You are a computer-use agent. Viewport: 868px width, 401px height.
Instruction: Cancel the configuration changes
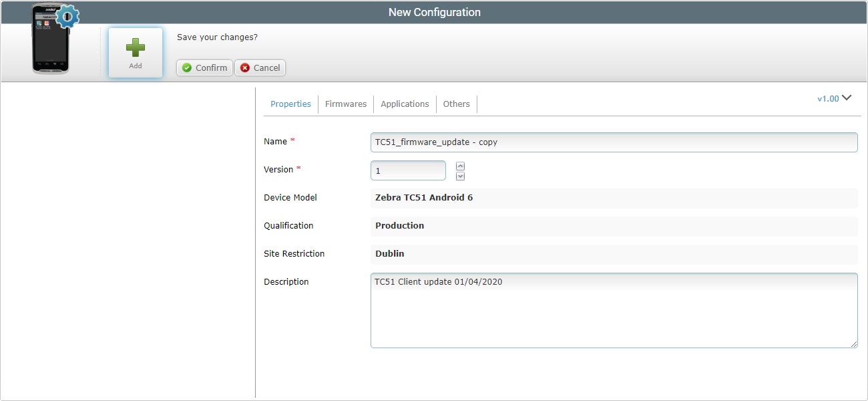(260, 68)
